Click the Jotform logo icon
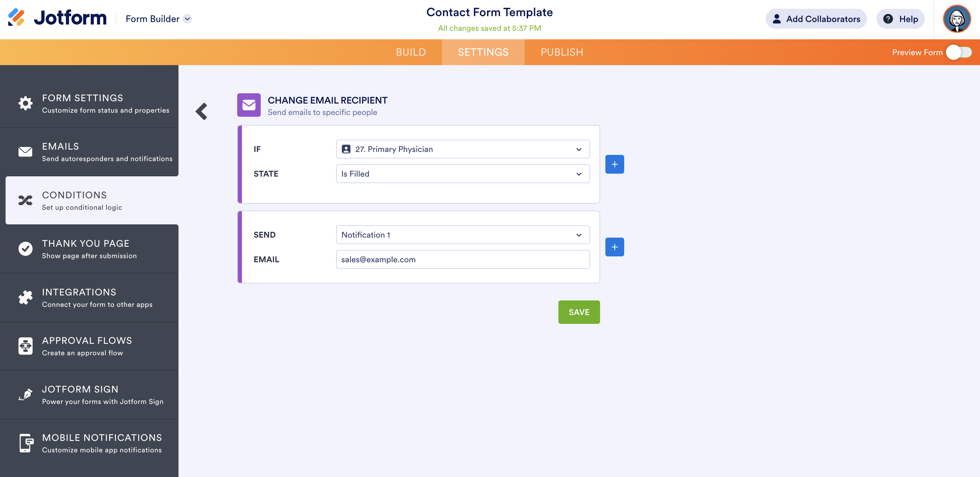The height and width of the screenshot is (477, 980). coord(16,18)
